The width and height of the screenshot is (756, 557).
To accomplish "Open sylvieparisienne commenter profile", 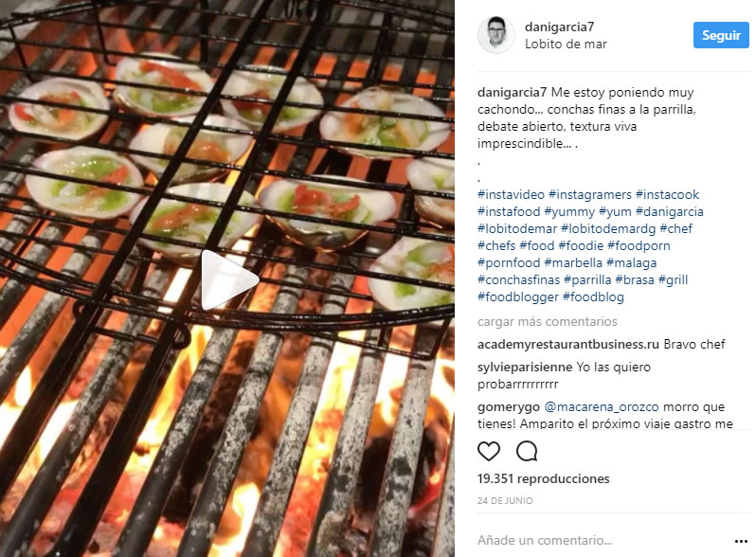I will tap(525, 367).
